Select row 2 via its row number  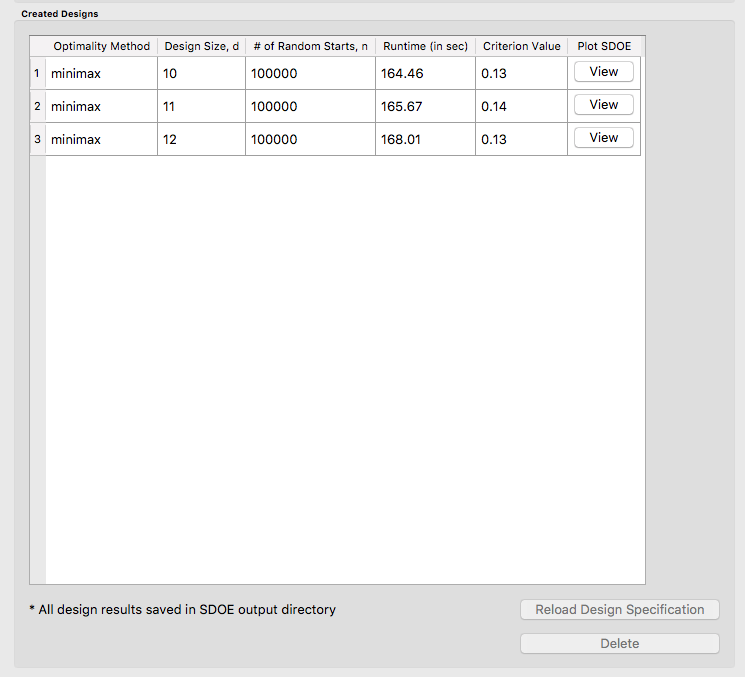37,106
